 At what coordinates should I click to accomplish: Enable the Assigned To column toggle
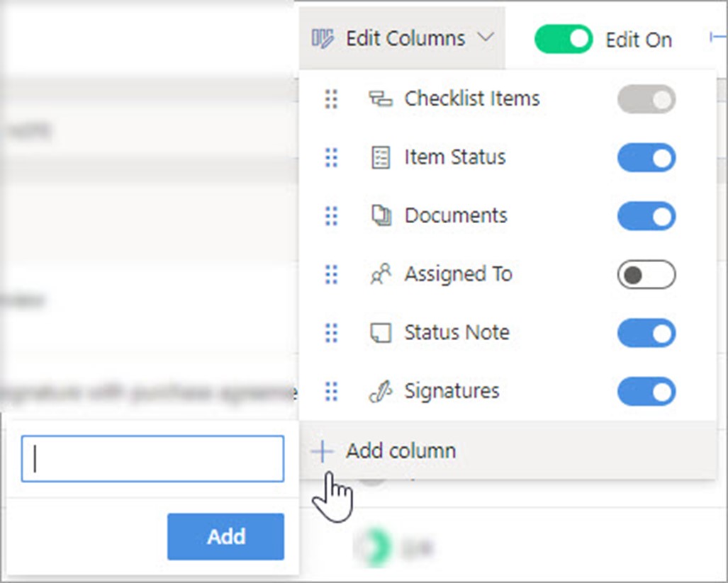[x=646, y=274]
